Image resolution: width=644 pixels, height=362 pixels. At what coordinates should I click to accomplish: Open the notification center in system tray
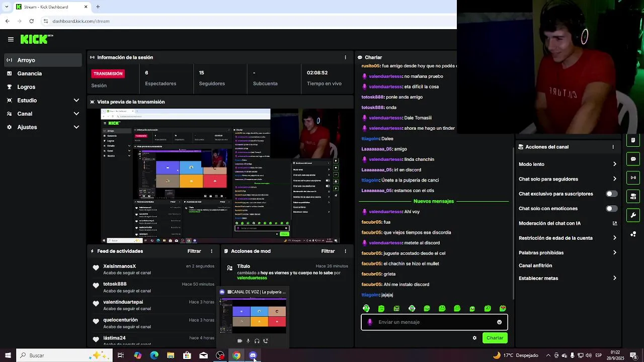(633, 355)
